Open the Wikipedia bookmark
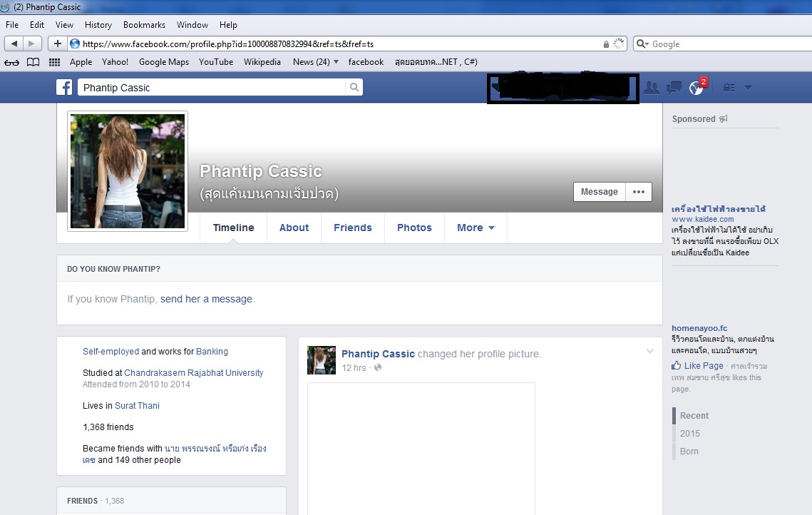Screen dimensions: 812x515 pyautogui.click(x=262, y=62)
